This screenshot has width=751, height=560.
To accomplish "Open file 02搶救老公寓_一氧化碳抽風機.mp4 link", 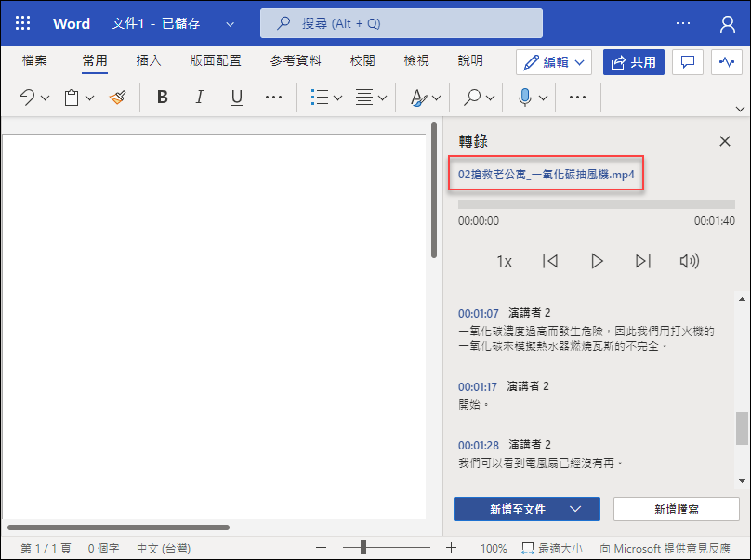I will [x=546, y=174].
